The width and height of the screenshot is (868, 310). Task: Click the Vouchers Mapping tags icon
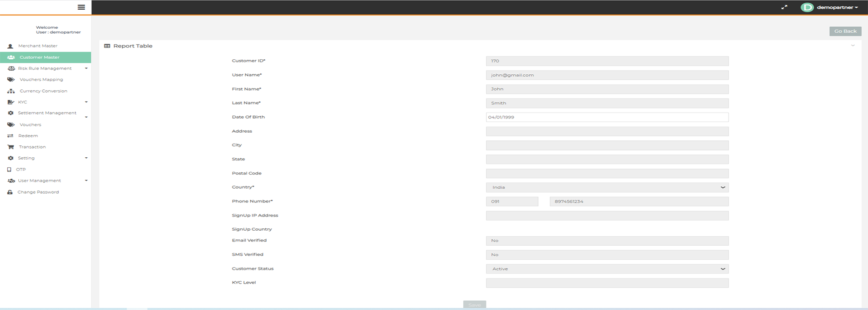click(x=11, y=80)
